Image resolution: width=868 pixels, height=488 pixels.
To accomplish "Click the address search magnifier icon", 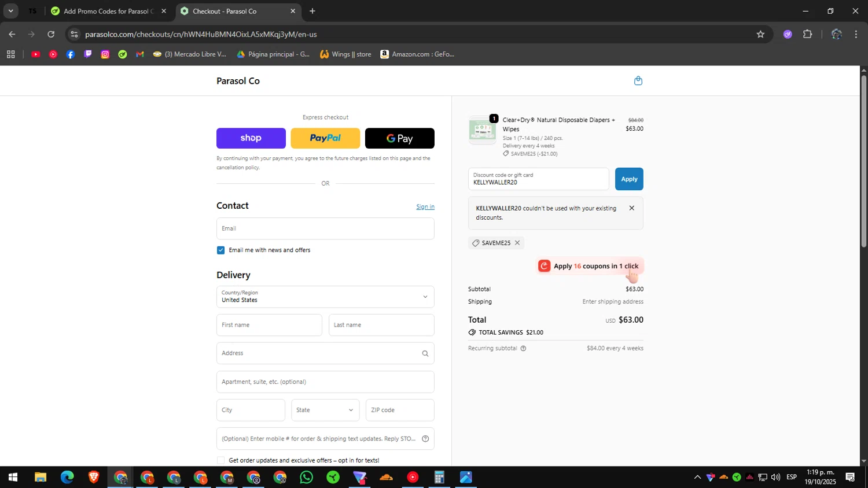I will (x=425, y=353).
